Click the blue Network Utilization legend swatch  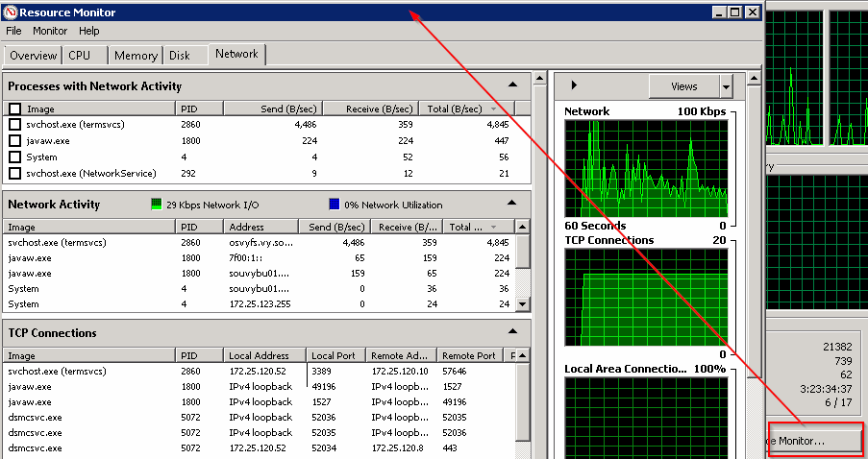(x=335, y=205)
